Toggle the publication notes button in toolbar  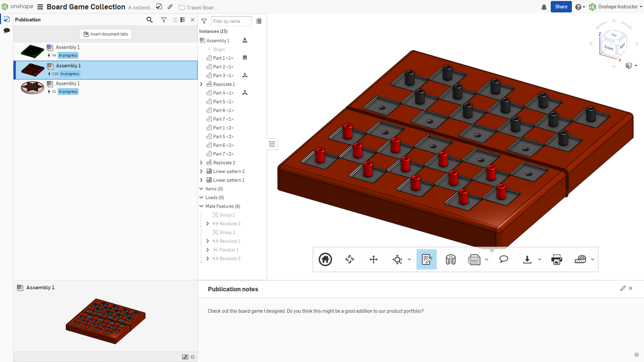pyautogui.click(x=426, y=259)
